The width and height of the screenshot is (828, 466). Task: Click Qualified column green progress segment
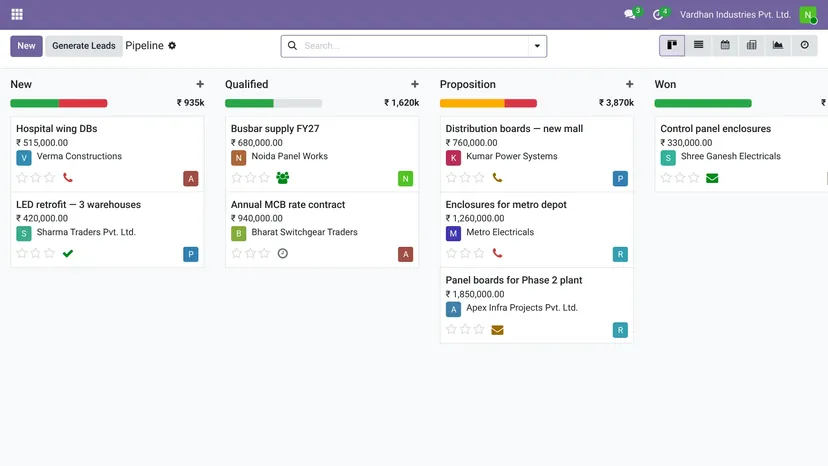point(249,103)
